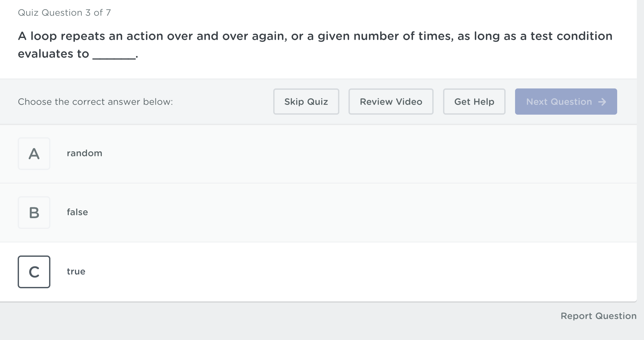The height and width of the screenshot is (340, 644).
Task: Select the letter B answer box
Action: 34,213
